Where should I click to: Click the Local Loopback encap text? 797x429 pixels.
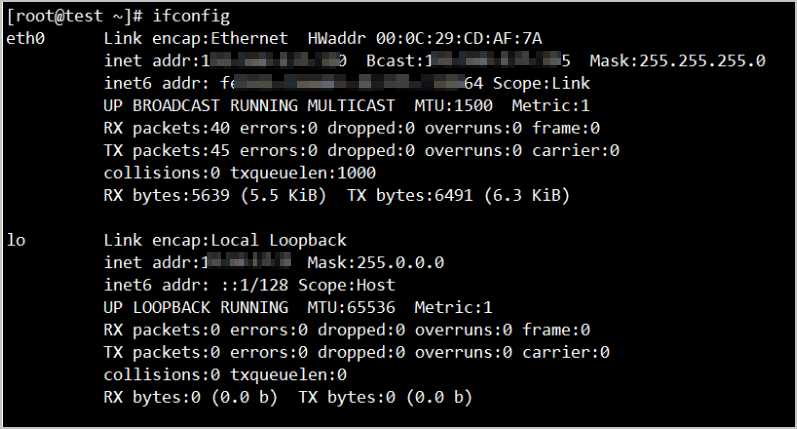279,240
